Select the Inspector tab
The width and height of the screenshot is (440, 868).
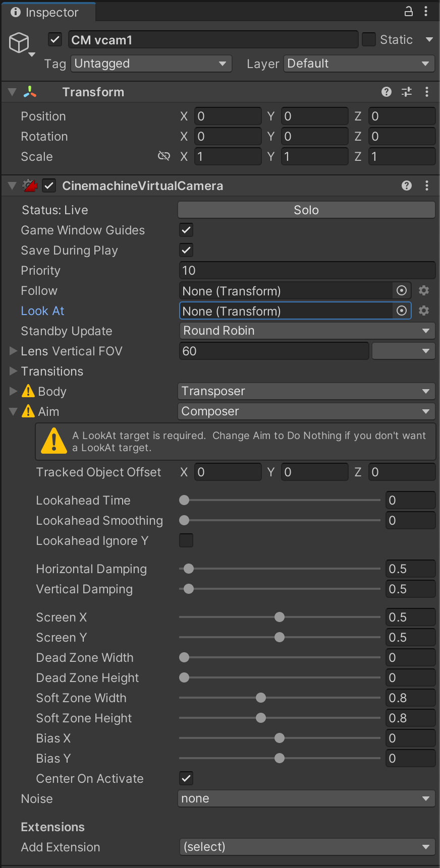tap(48, 12)
